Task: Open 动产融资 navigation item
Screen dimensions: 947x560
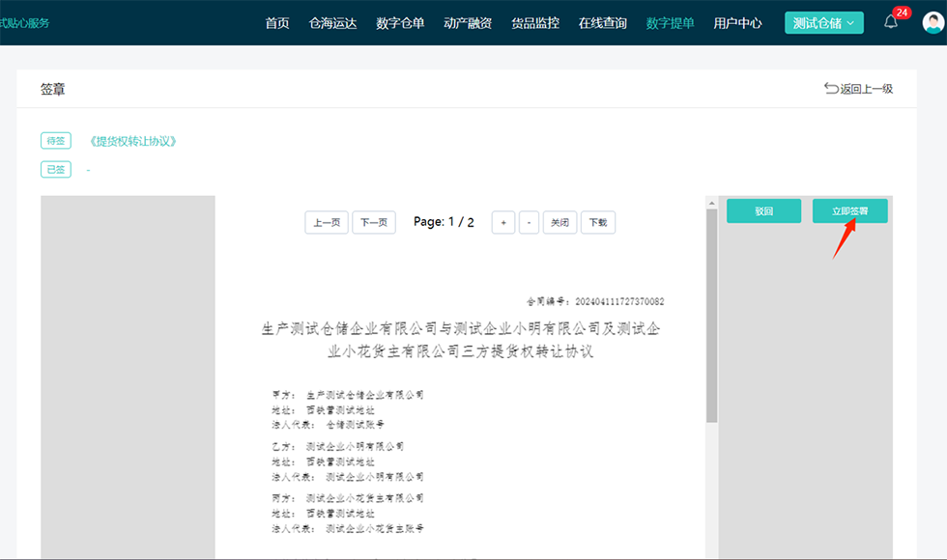Action: 468,23
